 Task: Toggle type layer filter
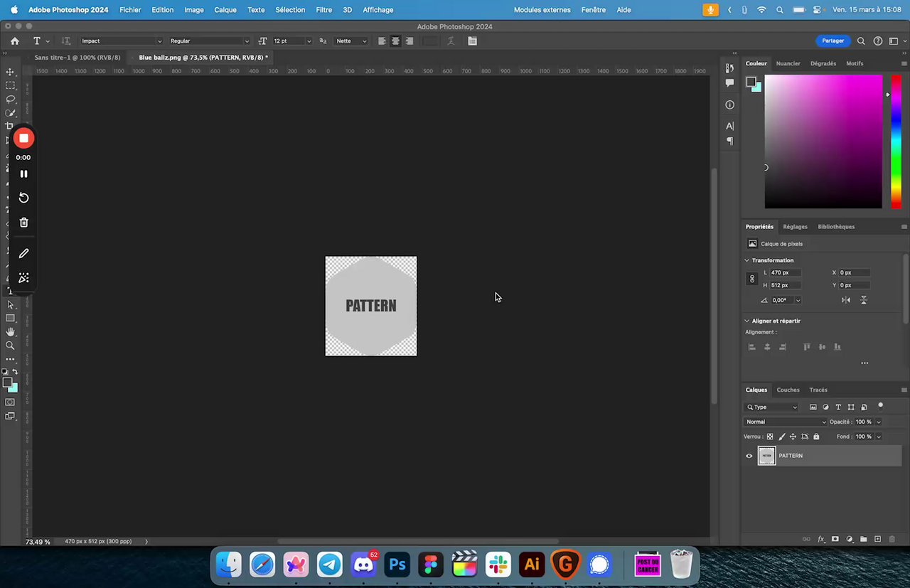click(838, 407)
